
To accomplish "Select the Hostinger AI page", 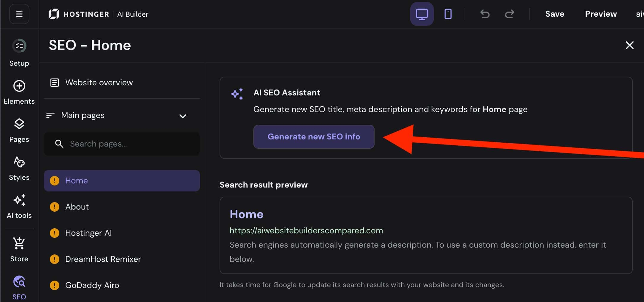I will coord(122,233).
